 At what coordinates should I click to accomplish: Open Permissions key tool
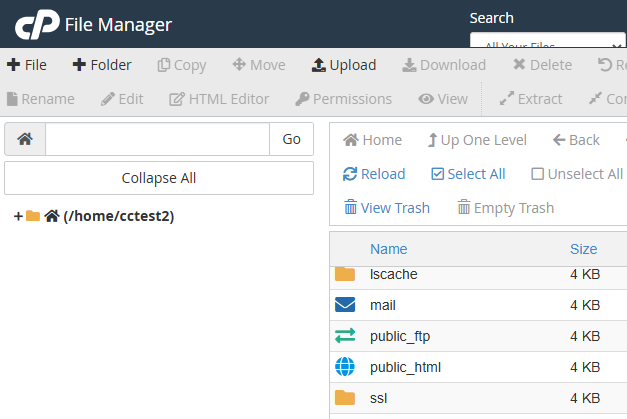coord(344,99)
